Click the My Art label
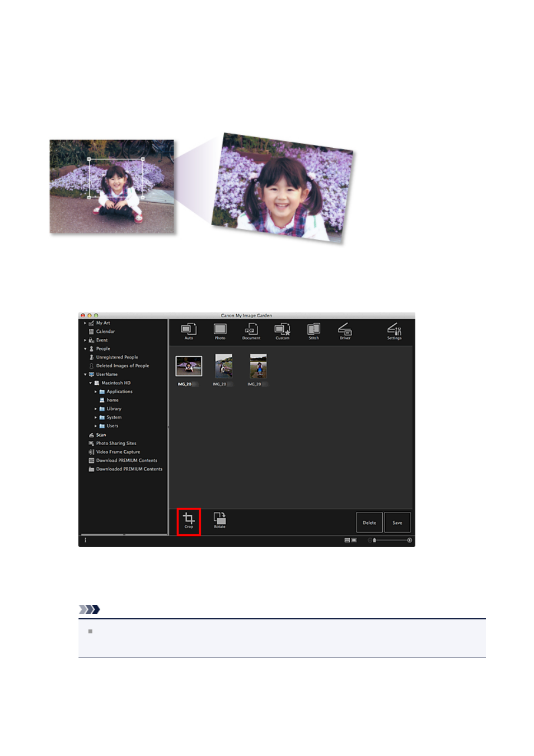Viewport: 534px width, 756px height. (x=103, y=323)
